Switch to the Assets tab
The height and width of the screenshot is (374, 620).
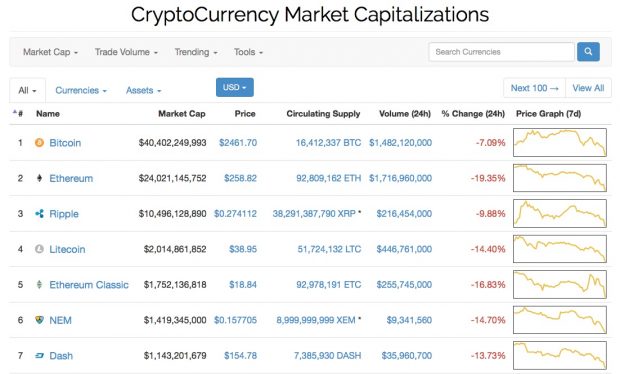[x=144, y=91]
